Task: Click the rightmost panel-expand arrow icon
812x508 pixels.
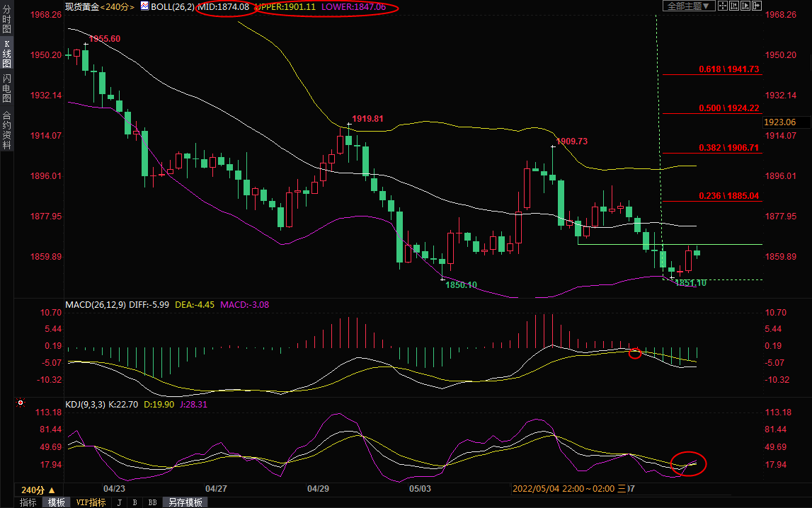Action: tap(755, 6)
